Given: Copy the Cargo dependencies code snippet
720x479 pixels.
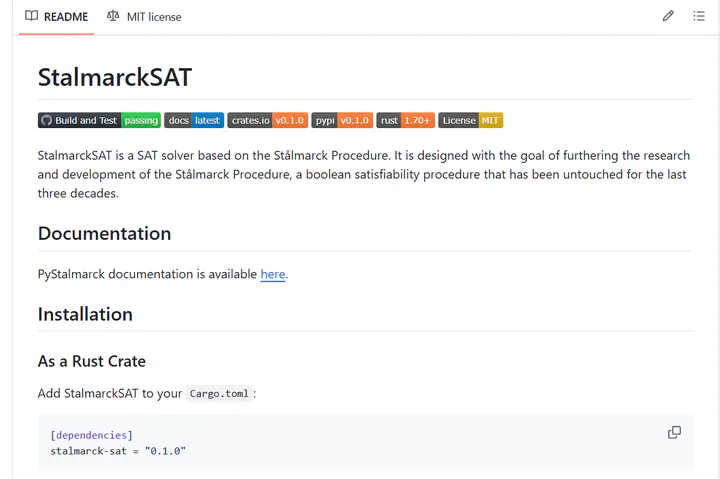Looking at the screenshot, I should [x=674, y=432].
